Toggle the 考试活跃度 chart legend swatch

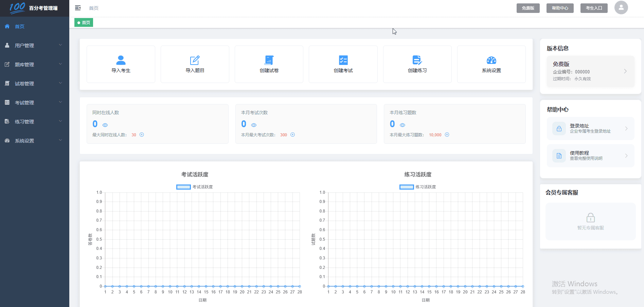point(183,187)
